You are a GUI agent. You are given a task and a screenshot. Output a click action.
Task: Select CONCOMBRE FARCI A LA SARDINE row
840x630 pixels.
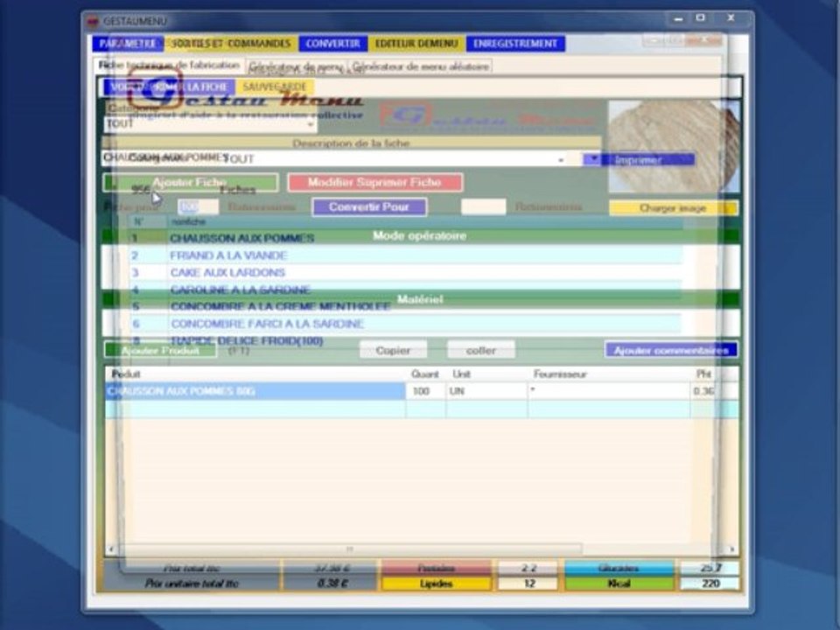(x=404, y=324)
